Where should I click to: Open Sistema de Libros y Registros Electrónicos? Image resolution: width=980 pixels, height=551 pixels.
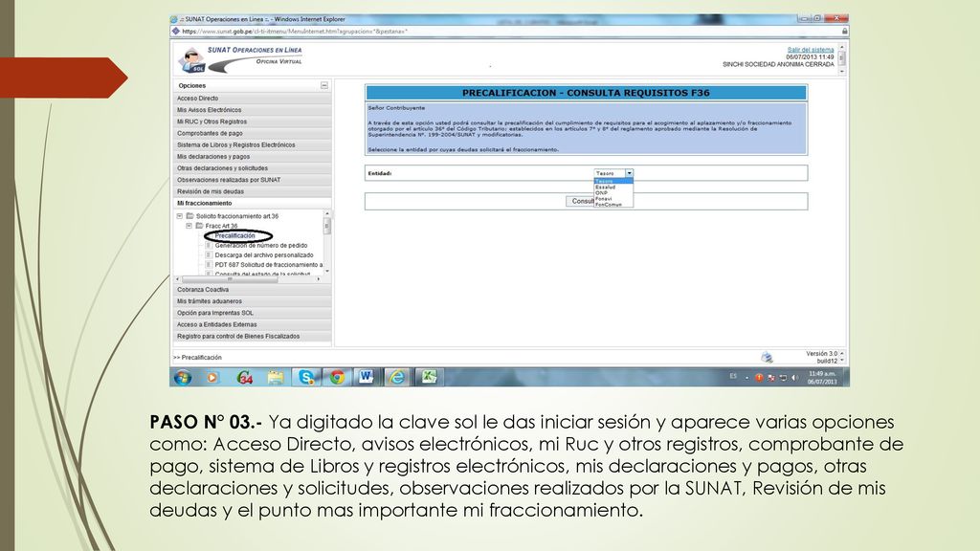click(253, 145)
